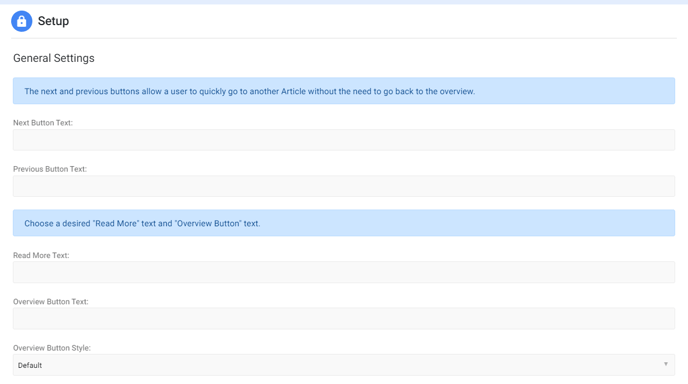Focus the Next Button Text input field

[x=344, y=140]
